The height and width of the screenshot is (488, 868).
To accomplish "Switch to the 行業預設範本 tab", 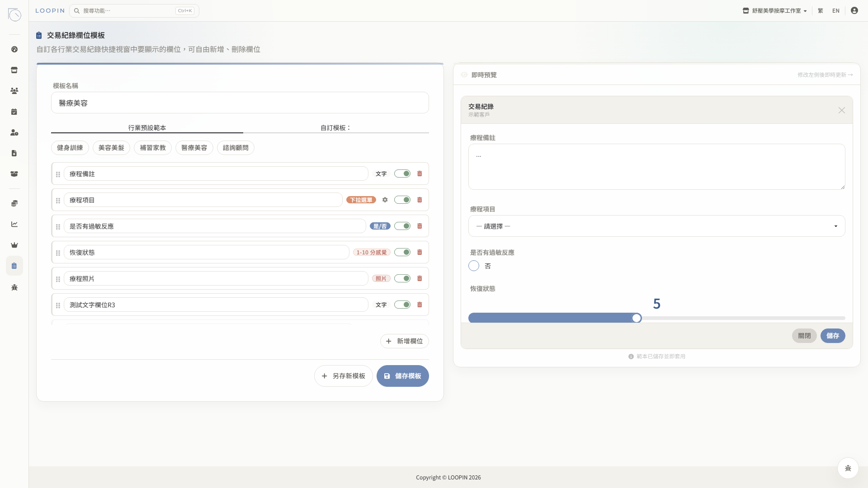I will click(x=147, y=127).
